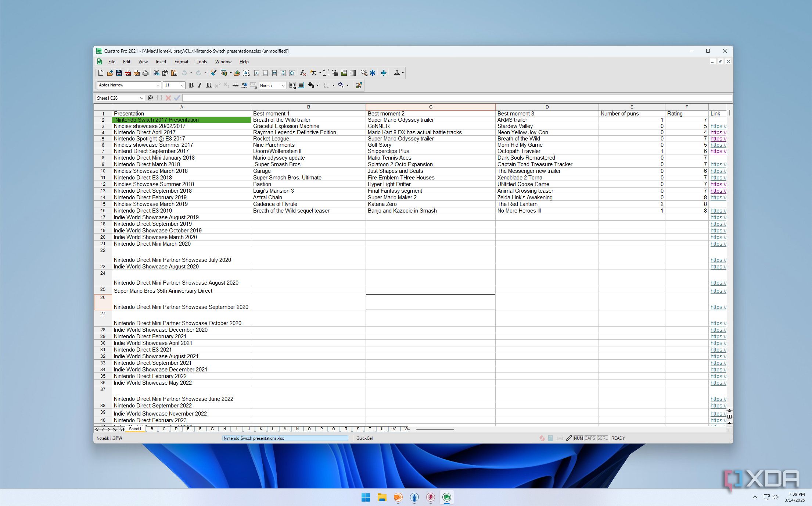Expand the QuickSum dropdown arrow

coord(320,73)
